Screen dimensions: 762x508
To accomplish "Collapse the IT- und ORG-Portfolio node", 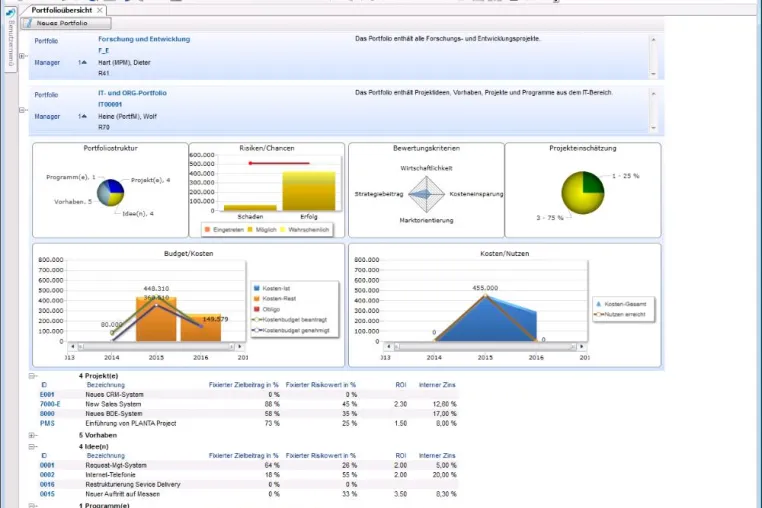I will click(x=21, y=110).
